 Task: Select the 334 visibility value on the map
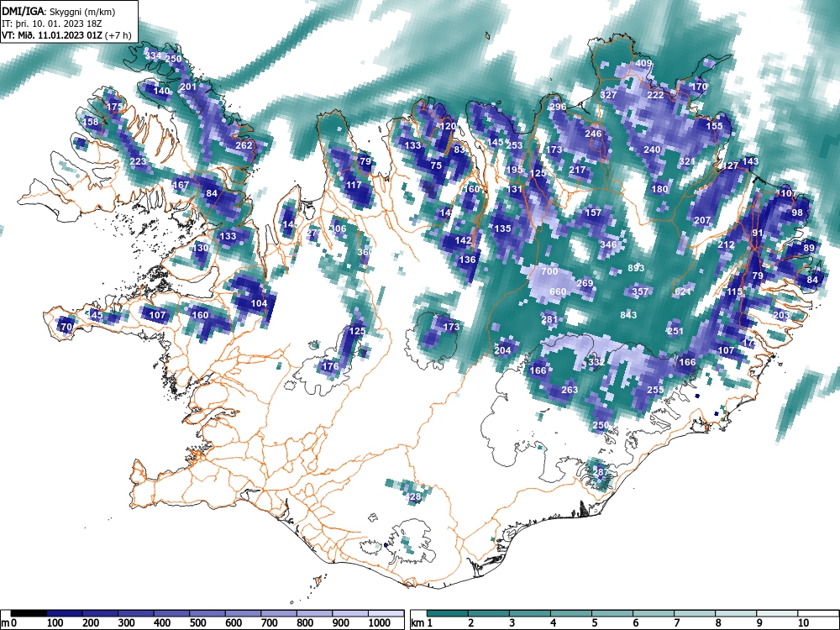153,55
